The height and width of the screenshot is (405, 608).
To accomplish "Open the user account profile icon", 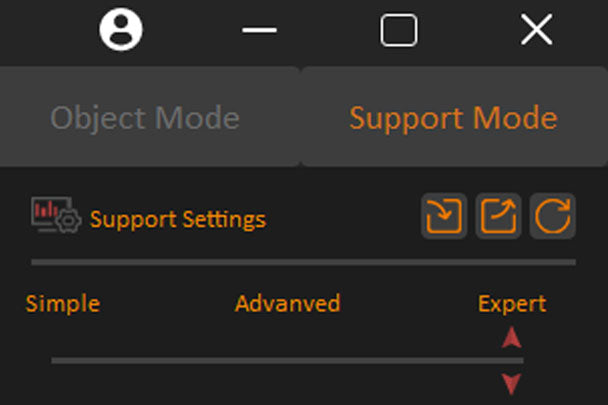I will click(121, 29).
